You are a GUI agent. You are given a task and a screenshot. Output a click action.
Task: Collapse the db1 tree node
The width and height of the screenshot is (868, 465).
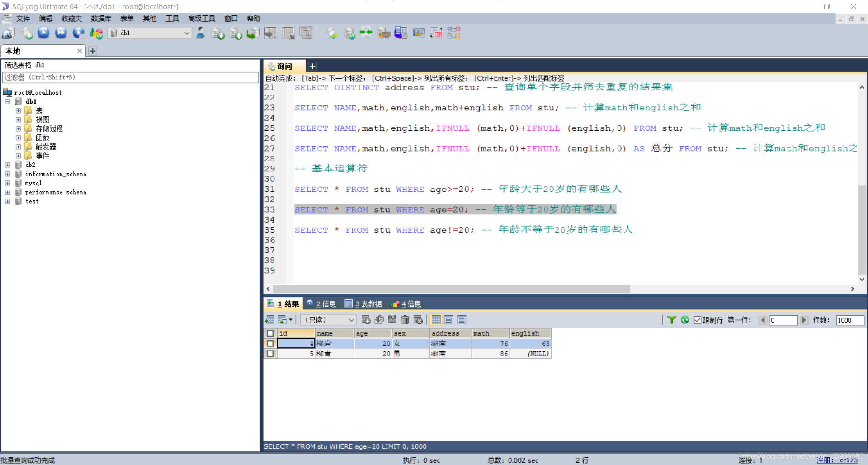(8, 101)
